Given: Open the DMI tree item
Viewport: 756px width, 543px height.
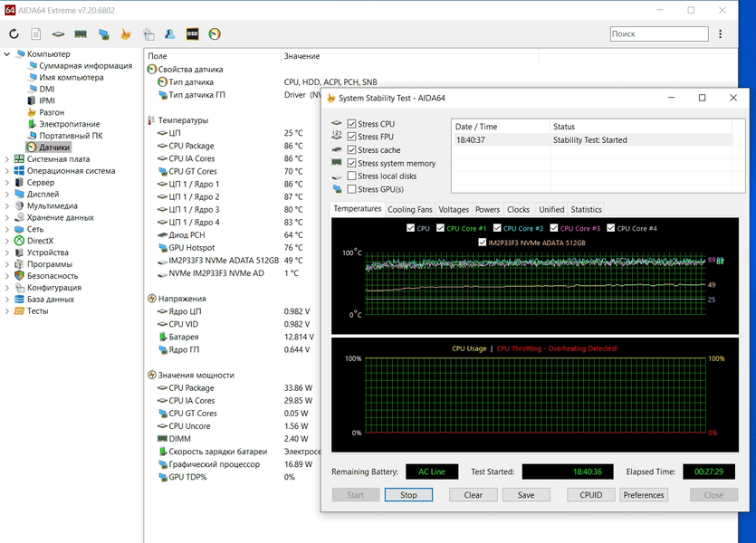Looking at the screenshot, I should (47, 89).
